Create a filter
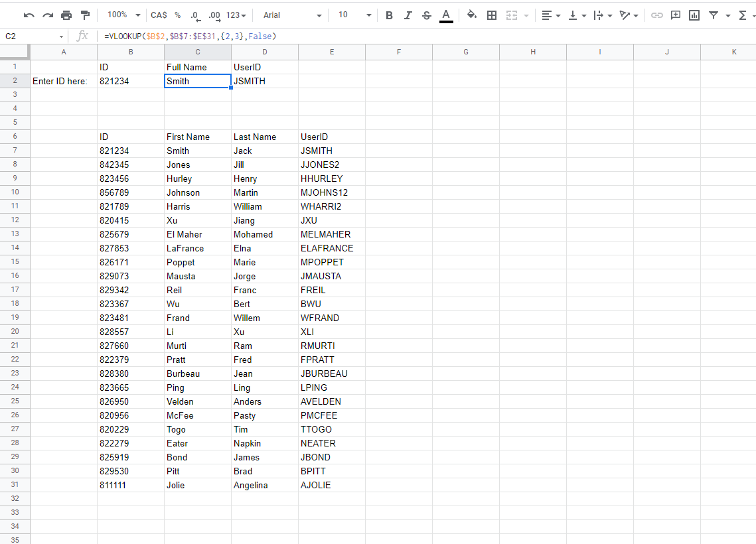The height and width of the screenshot is (544, 756). coord(713,15)
